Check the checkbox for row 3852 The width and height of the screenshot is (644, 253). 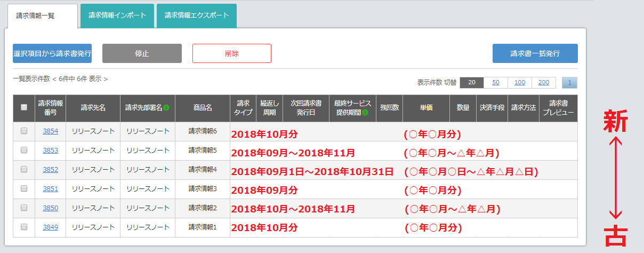tap(24, 170)
